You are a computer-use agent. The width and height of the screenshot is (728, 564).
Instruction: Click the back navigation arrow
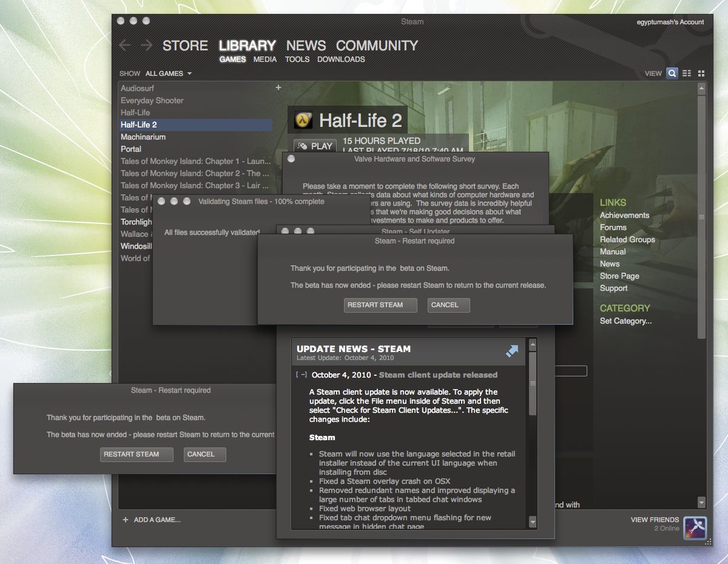coord(125,46)
